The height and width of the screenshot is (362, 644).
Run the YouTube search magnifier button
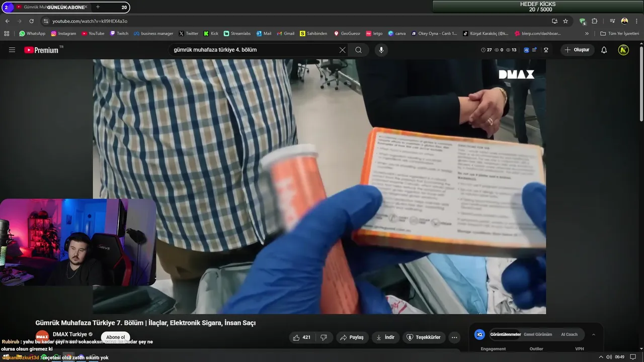(358, 50)
